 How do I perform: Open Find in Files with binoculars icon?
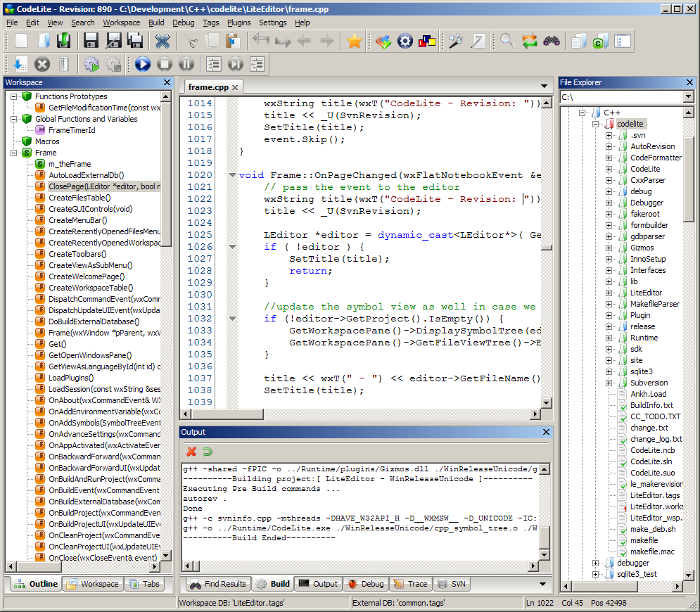tap(552, 42)
